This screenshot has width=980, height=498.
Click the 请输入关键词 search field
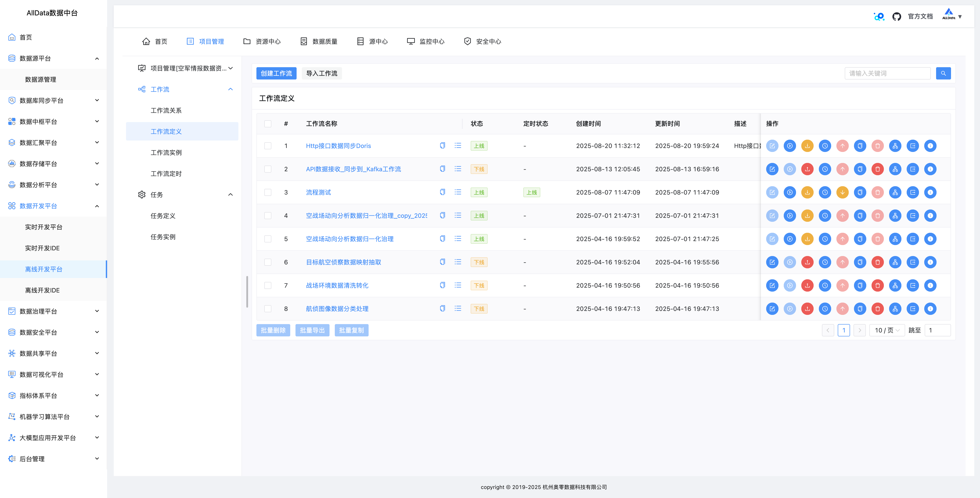pyautogui.click(x=887, y=73)
